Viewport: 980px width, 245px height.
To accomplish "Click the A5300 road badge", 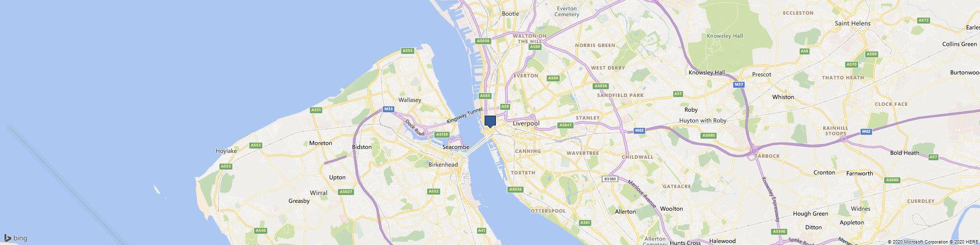I will coord(779,231).
